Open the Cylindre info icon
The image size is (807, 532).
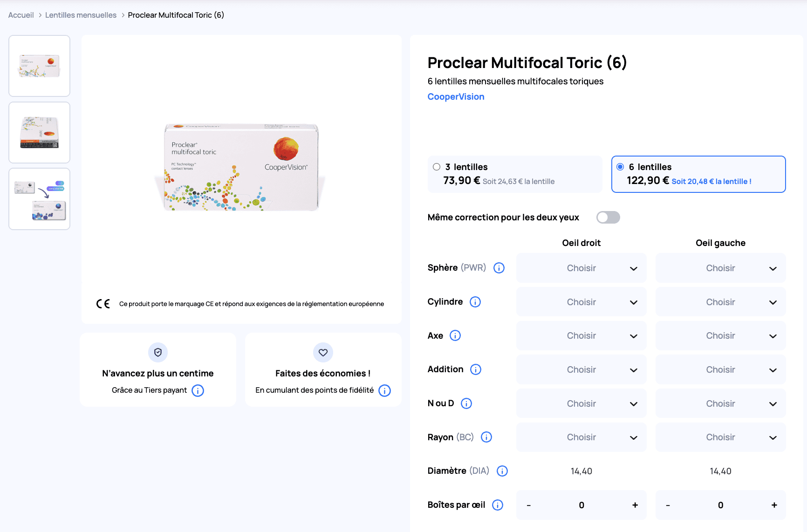(x=475, y=302)
